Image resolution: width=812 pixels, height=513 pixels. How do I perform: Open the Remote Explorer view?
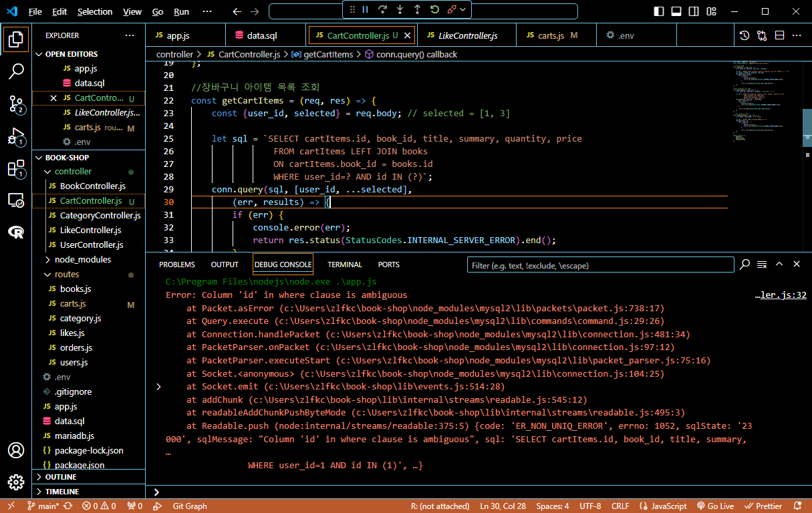click(x=16, y=200)
